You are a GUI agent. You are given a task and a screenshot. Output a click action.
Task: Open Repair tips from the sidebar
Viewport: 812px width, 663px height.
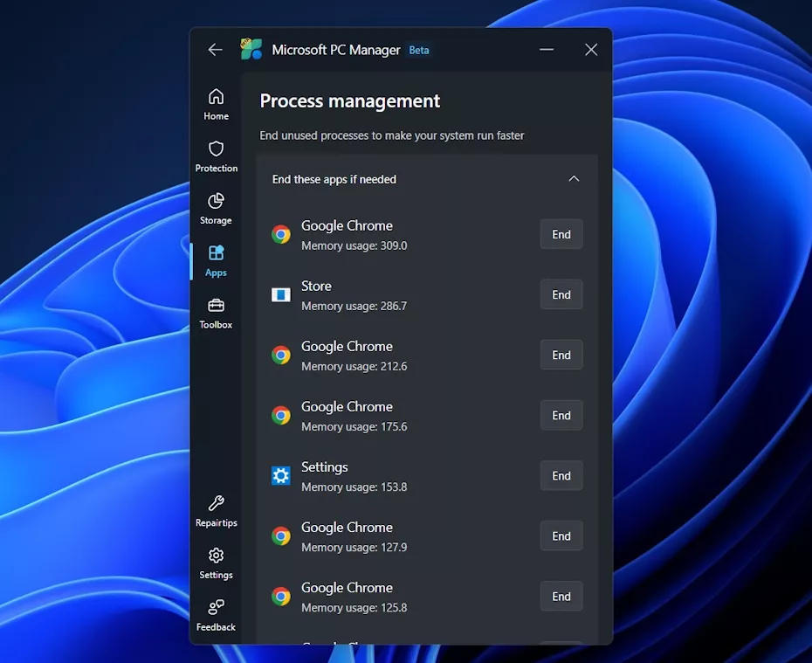pyautogui.click(x=216, y=510)
